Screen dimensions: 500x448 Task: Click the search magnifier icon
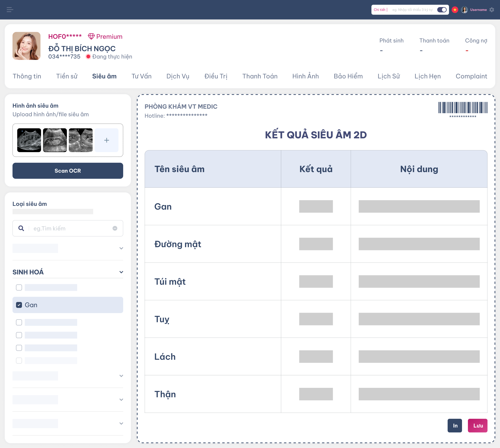21,228
